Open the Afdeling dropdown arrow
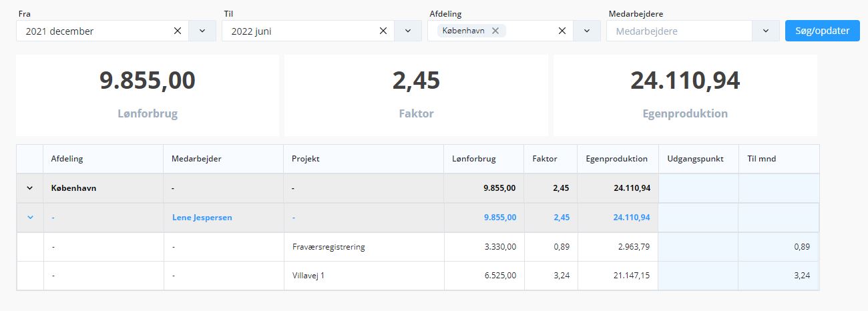 (587, 31)
